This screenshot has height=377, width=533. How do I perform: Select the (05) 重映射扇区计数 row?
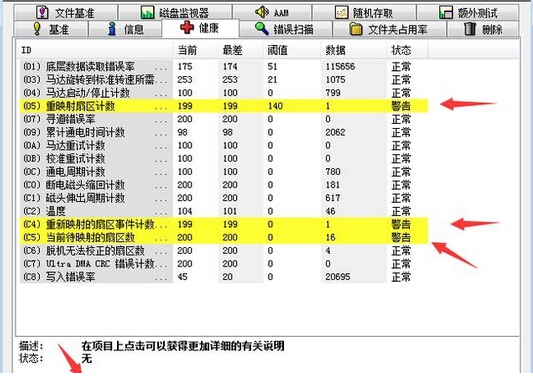pos(224,106)
